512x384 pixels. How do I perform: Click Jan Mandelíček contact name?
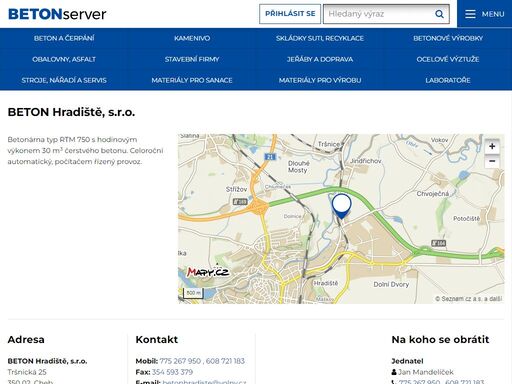click(x=426, y=372)
